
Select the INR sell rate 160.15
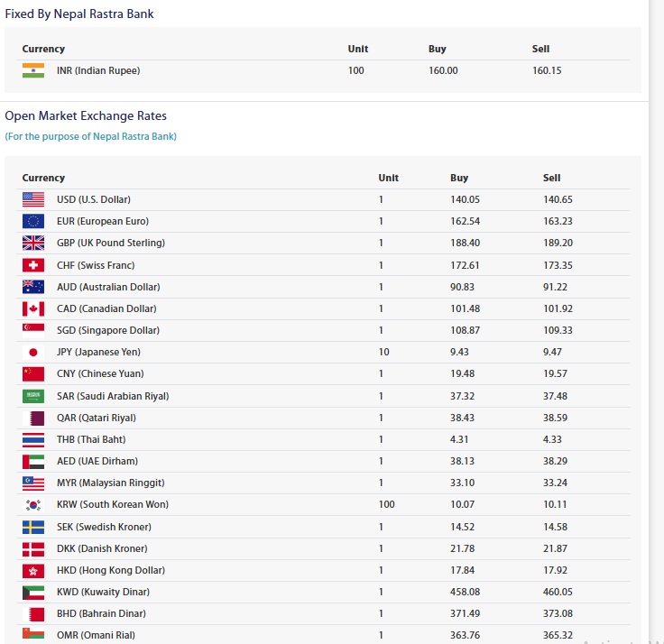[547, 70]
